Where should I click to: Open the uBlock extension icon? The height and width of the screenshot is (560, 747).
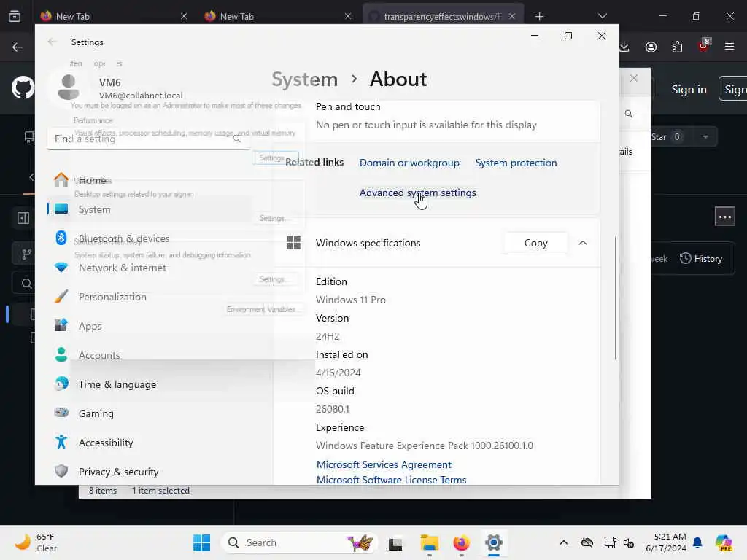coord(704,46)
